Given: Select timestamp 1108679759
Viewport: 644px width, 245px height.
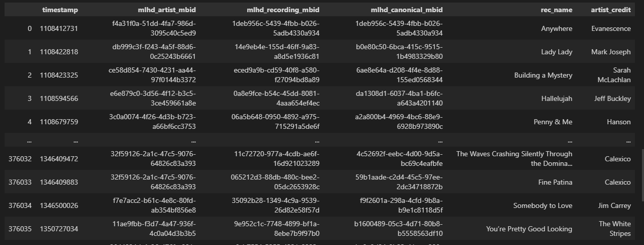Looking at the screenshot, I should point(59,122).
